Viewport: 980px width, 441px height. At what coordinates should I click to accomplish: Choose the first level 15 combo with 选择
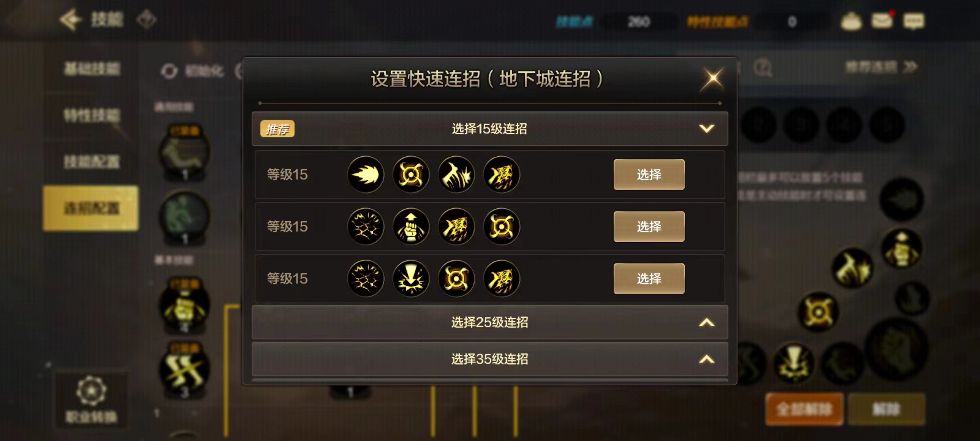649,174
